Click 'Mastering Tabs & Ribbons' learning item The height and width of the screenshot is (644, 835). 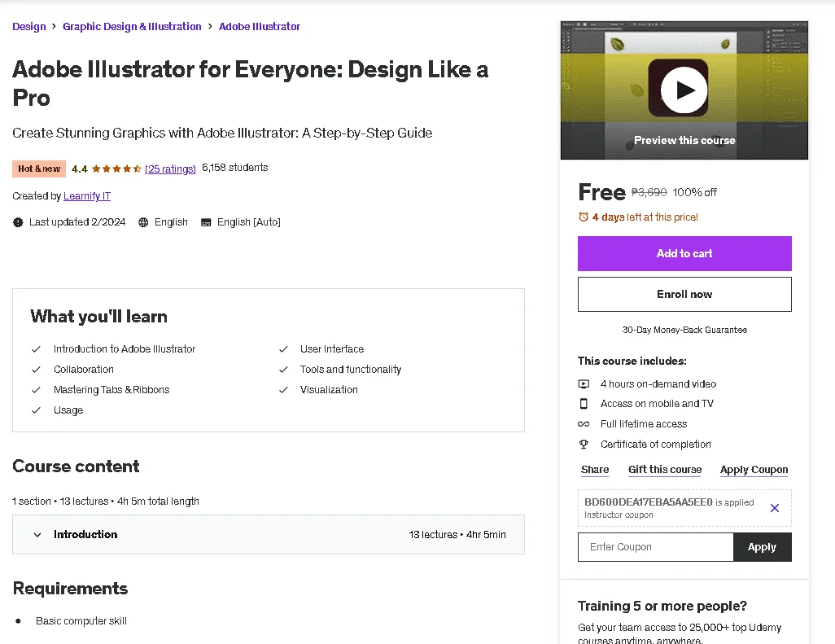pyautogui.click(x=111, y=390)
